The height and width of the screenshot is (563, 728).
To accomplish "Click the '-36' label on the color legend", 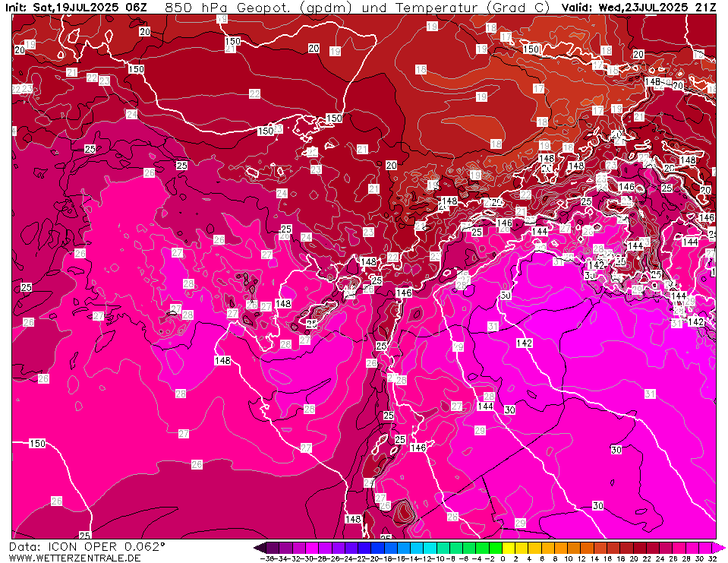I will 266,558.
